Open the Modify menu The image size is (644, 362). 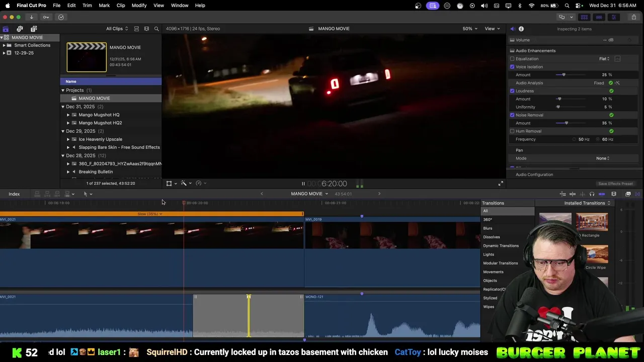(139, 5)
